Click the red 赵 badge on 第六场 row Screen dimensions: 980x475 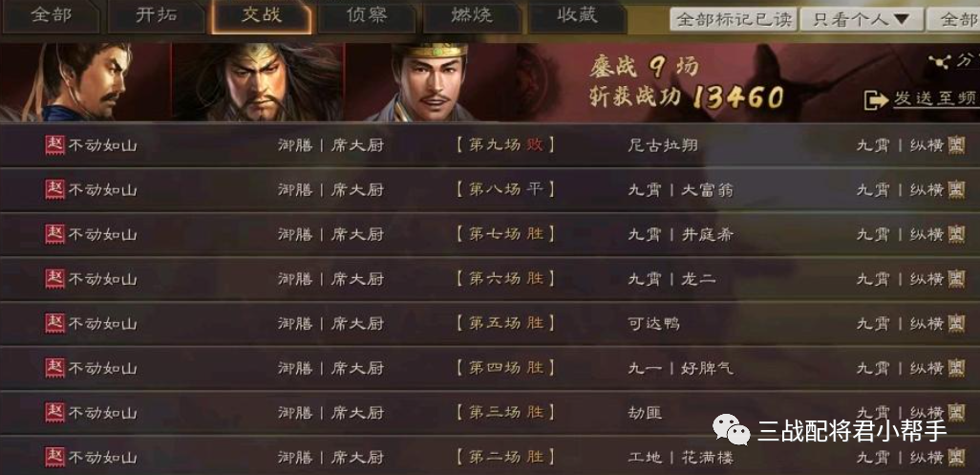pos(55,279)
